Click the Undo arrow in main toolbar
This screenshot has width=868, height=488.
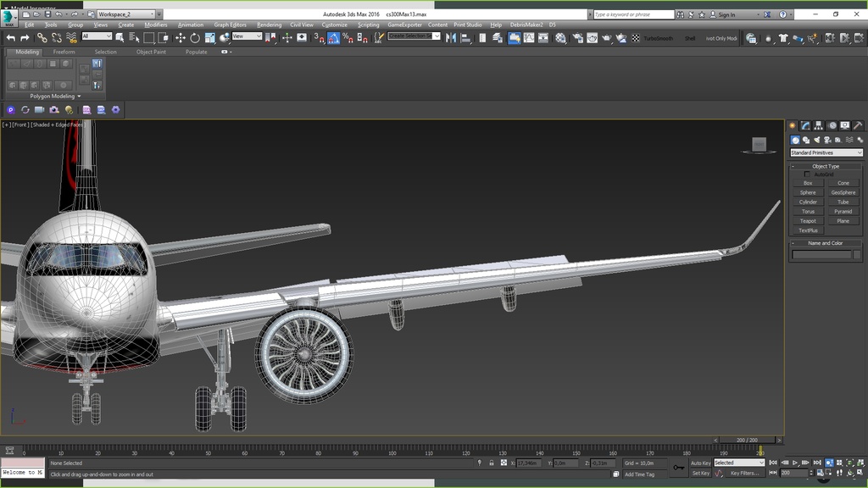10,37
